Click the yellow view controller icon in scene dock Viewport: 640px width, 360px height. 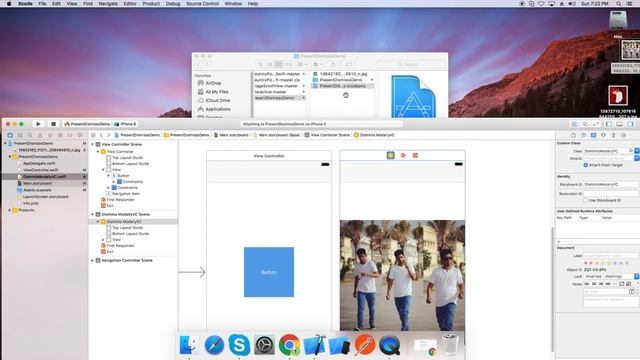[x=391, y=155]
